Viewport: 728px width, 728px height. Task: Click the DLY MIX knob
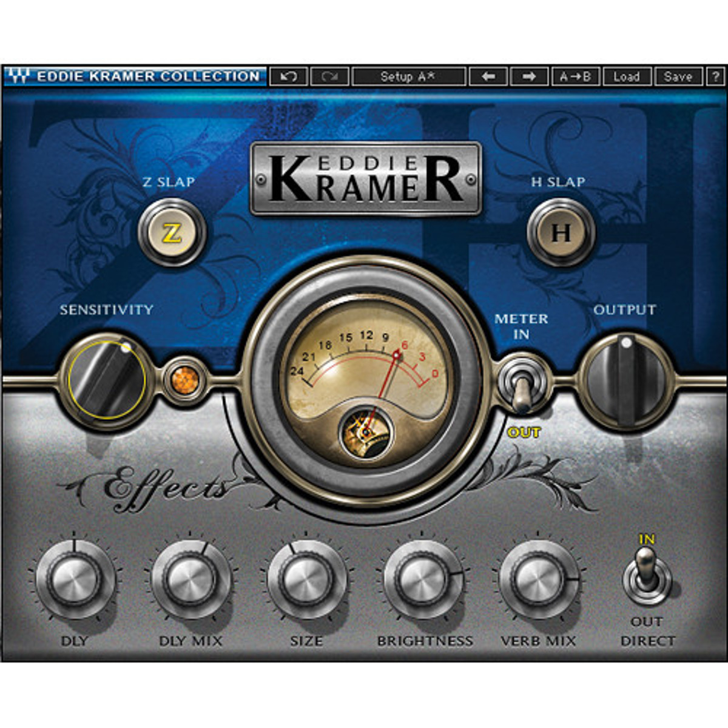tap(190, 579)
